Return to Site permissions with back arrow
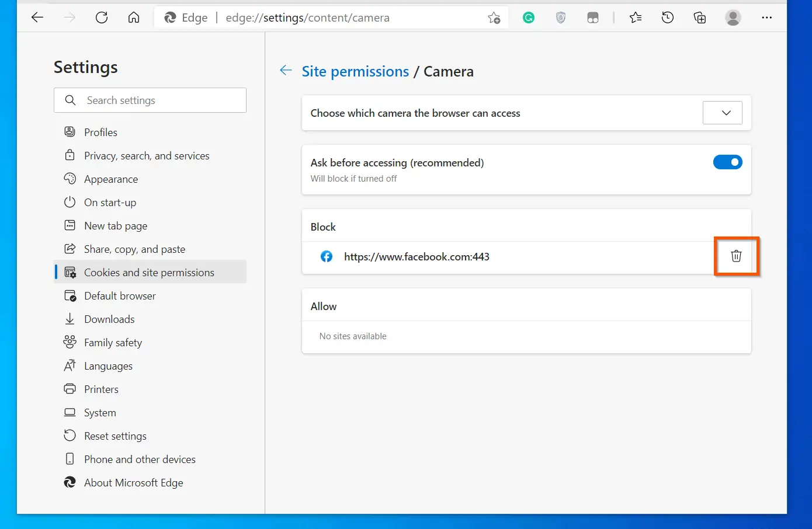Screen dimensions: 812x529 coord(286,71)
